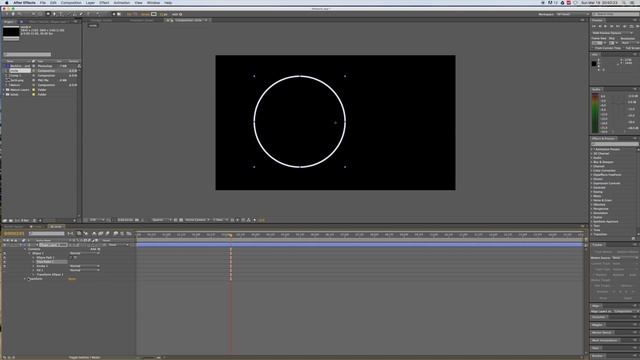Click the composition breadcrumb button in viewer
Image resolution: width=640 pixels, height=360 pixels.
(x=93, y=26)
